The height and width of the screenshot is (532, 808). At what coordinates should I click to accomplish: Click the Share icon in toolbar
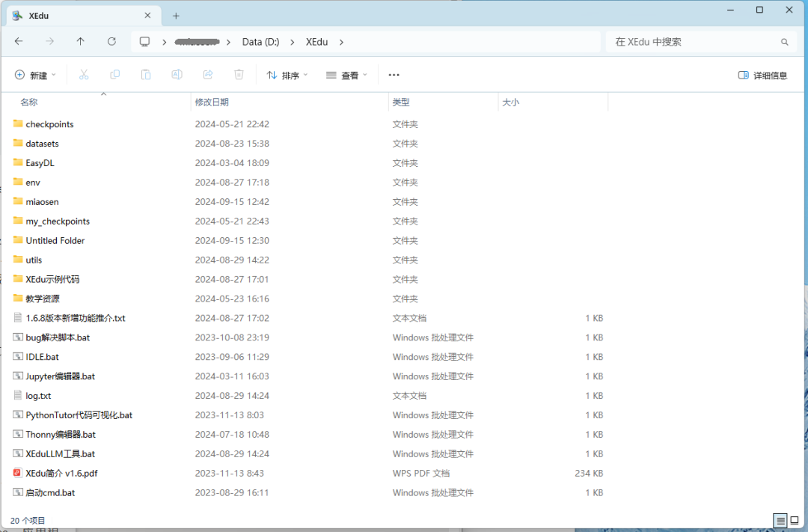[208, 75]
